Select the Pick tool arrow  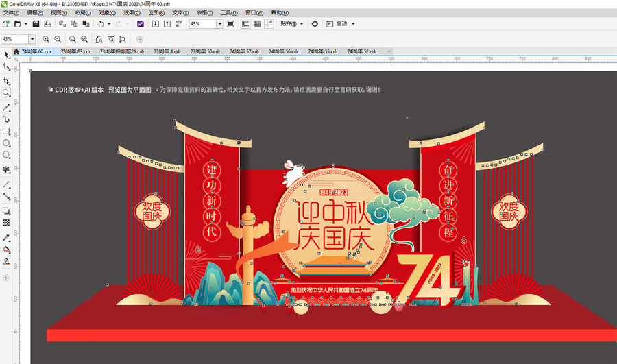tap(6, 55)
